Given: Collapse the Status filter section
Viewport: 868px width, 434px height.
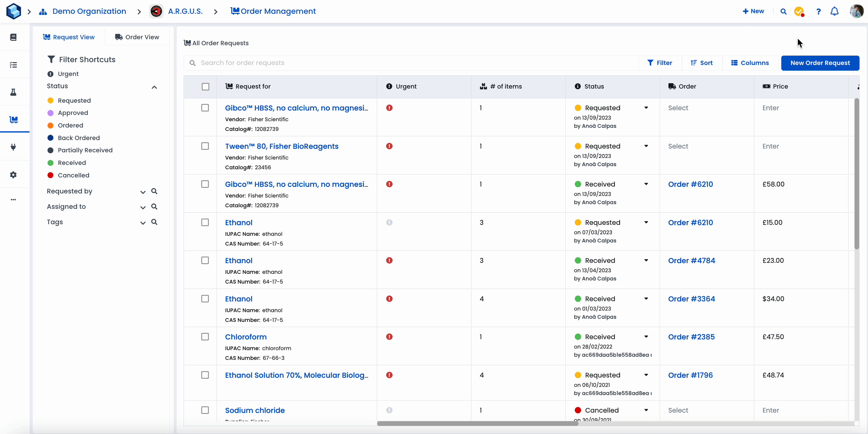Looking at the screenshot, I should 154,87.
